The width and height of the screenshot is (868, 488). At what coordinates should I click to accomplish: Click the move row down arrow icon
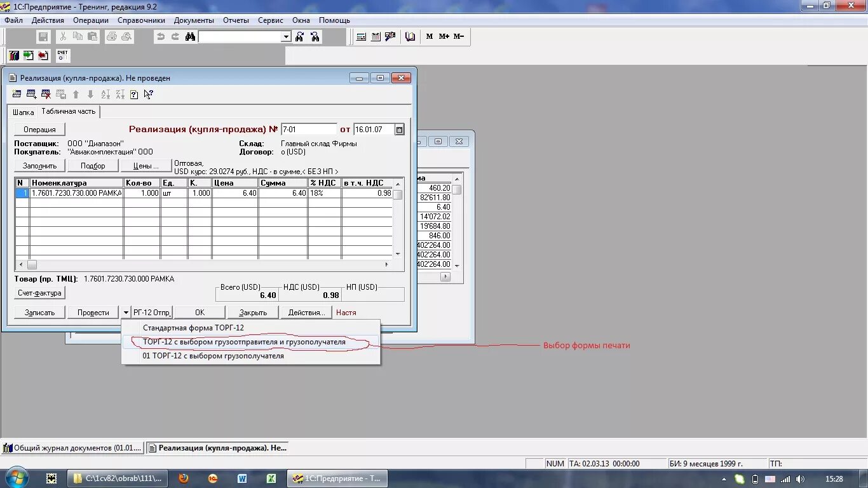[90, 95]
